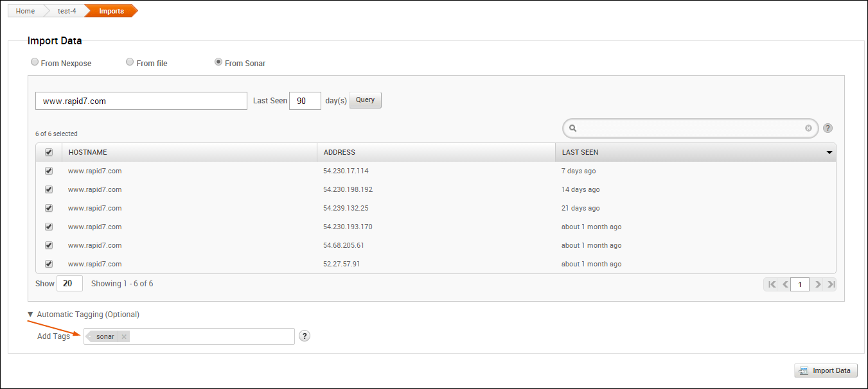The width and height of the screenshot is (868, 389).
Task: Open the test-4 breadcrumb
Action: pyautogui.click(x=67, y=11)
